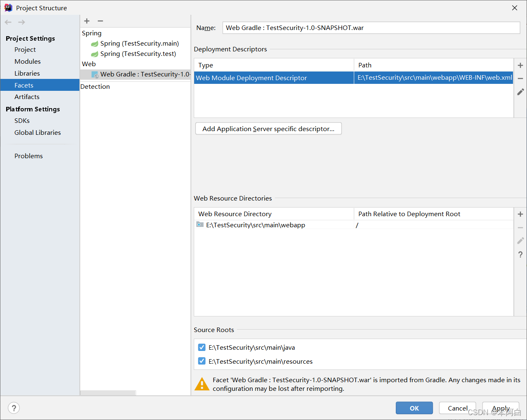Image resolution: width=527 pixels, height=420 pixels.
Task: Select the Web Module Deployment Descriptor cell
Action: [274, 78]
